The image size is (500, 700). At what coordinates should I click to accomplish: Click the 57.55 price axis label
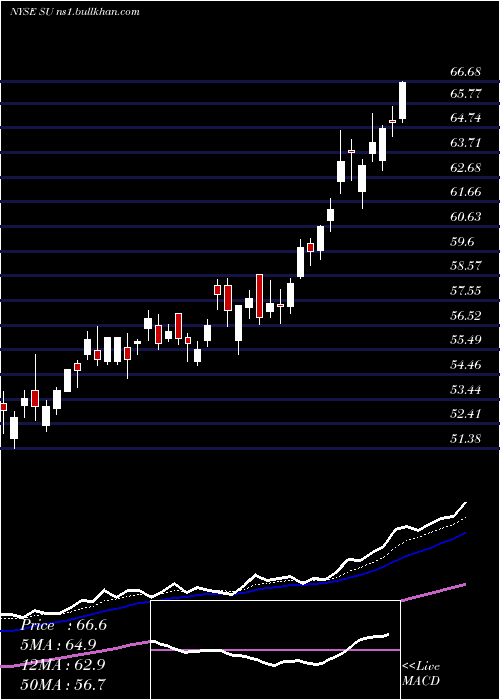[x=465, y=292]
